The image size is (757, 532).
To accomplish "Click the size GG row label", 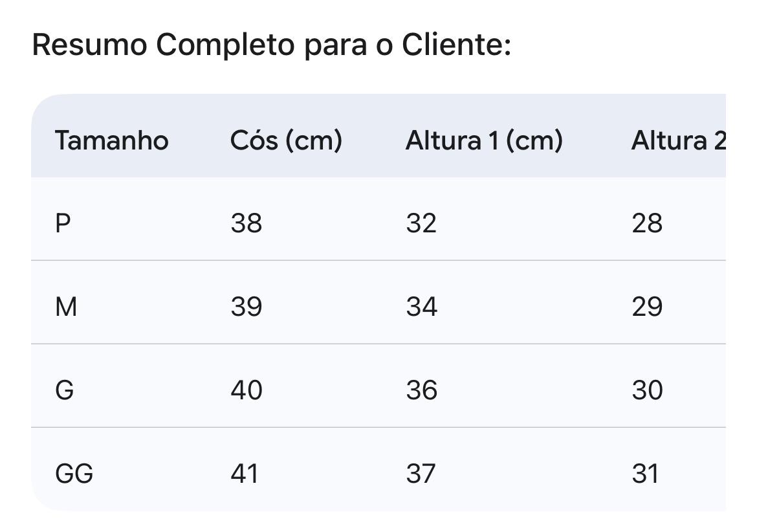I will (74, 474).
